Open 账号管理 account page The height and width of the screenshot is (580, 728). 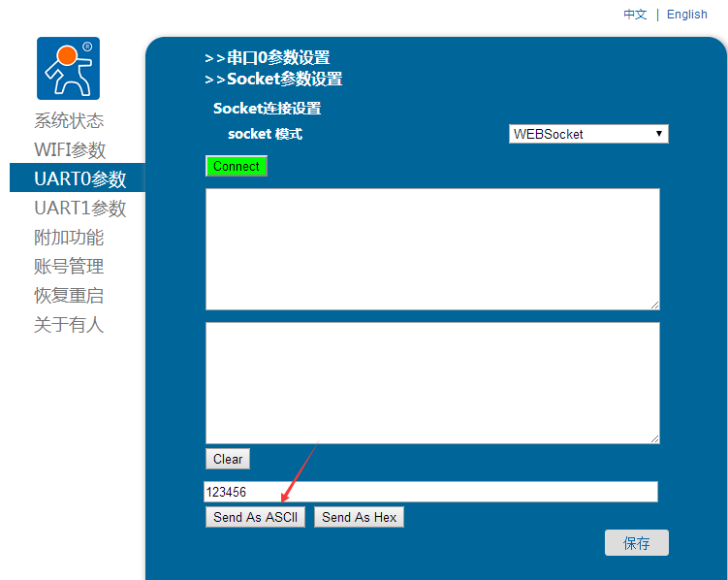click(69, 267)
